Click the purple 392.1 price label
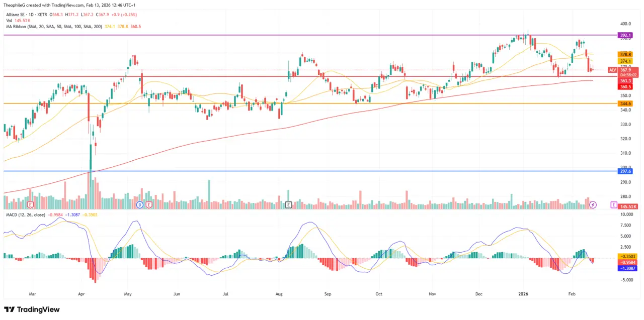 (x=624, y=35)
